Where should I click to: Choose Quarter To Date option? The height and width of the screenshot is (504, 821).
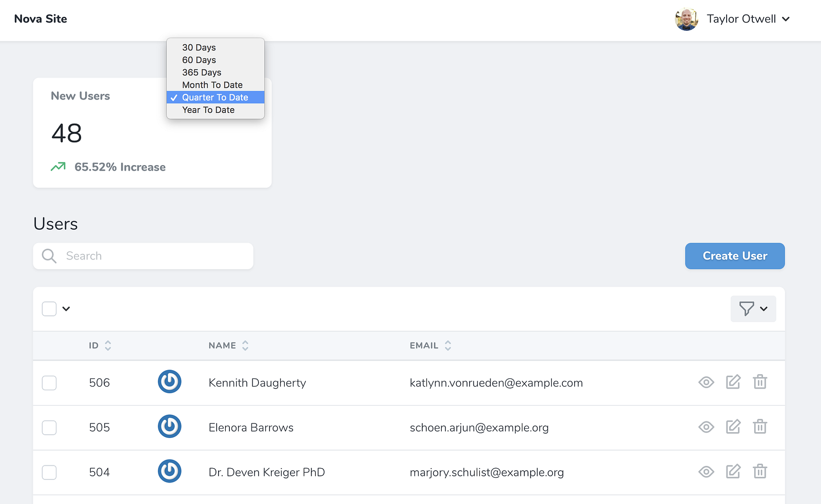click(x=216, y=97)
